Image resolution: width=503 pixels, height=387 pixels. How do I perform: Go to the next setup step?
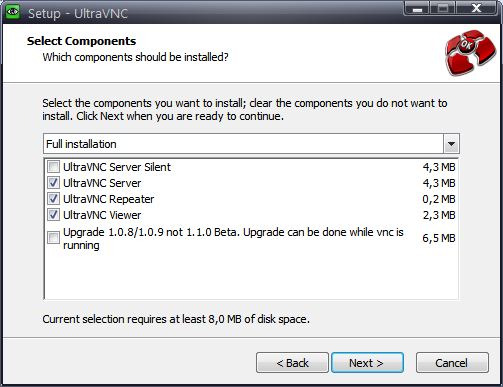[x=367, y=363]
